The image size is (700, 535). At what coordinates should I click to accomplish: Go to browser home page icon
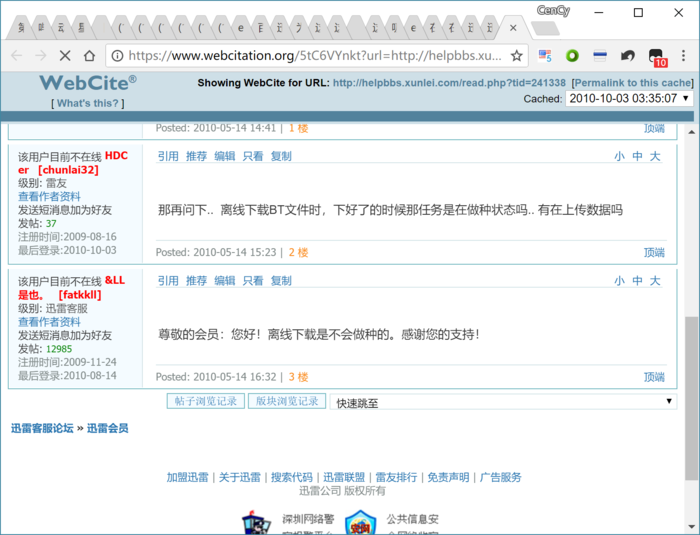89,56
